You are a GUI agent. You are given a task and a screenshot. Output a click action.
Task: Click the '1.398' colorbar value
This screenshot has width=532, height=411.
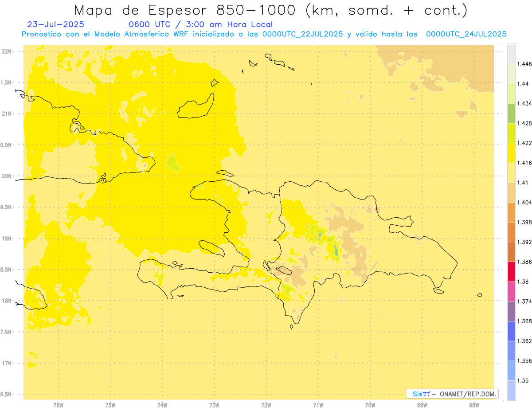[525, 222]
